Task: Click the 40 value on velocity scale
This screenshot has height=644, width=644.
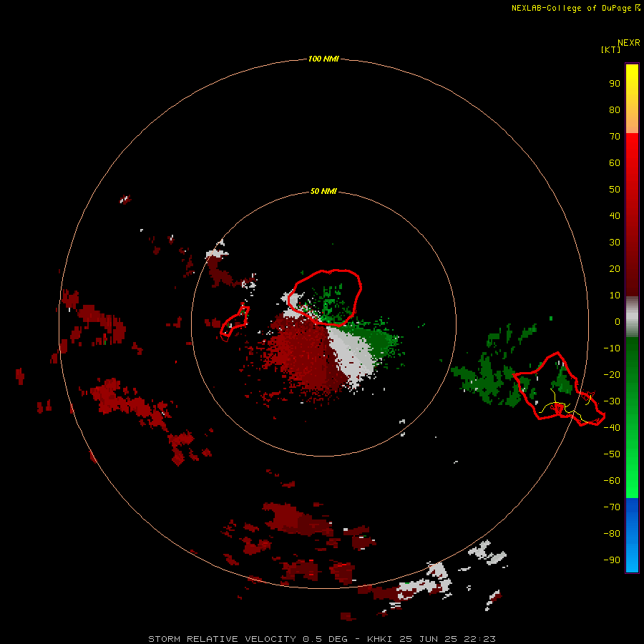Action: tap(615, 215)
